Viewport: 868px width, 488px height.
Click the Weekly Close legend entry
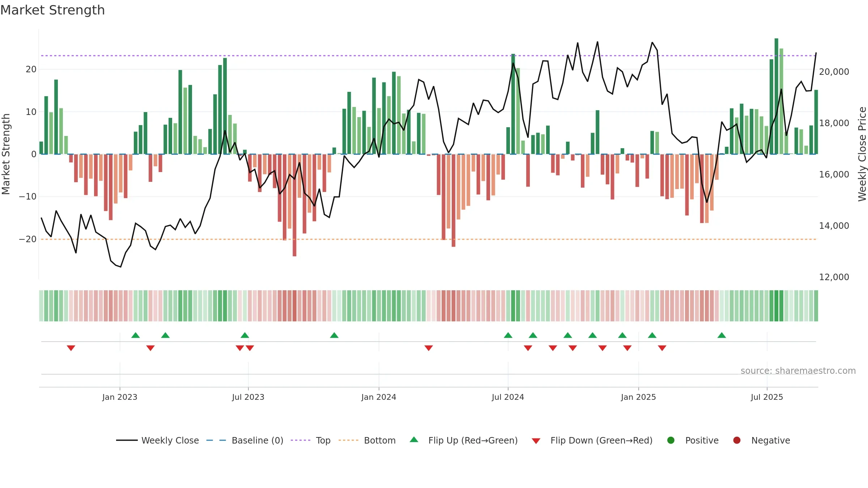point(157,440)
